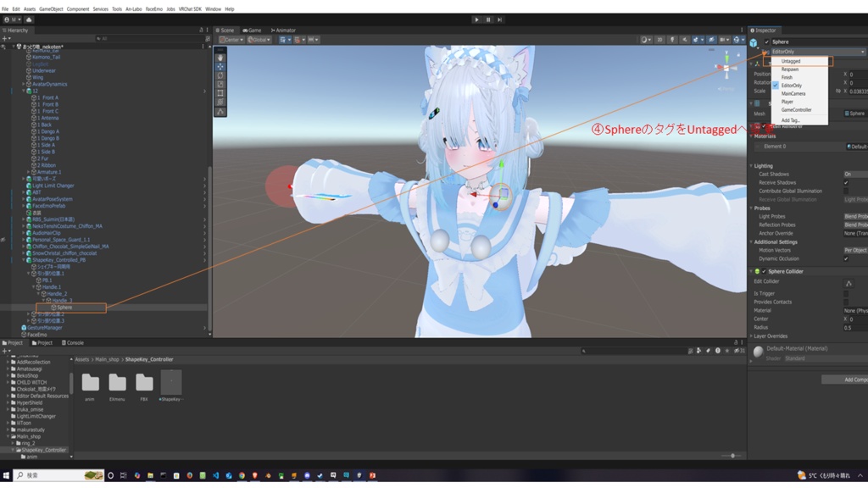Select MainCamera in the tag list

(x=799, y=94)
